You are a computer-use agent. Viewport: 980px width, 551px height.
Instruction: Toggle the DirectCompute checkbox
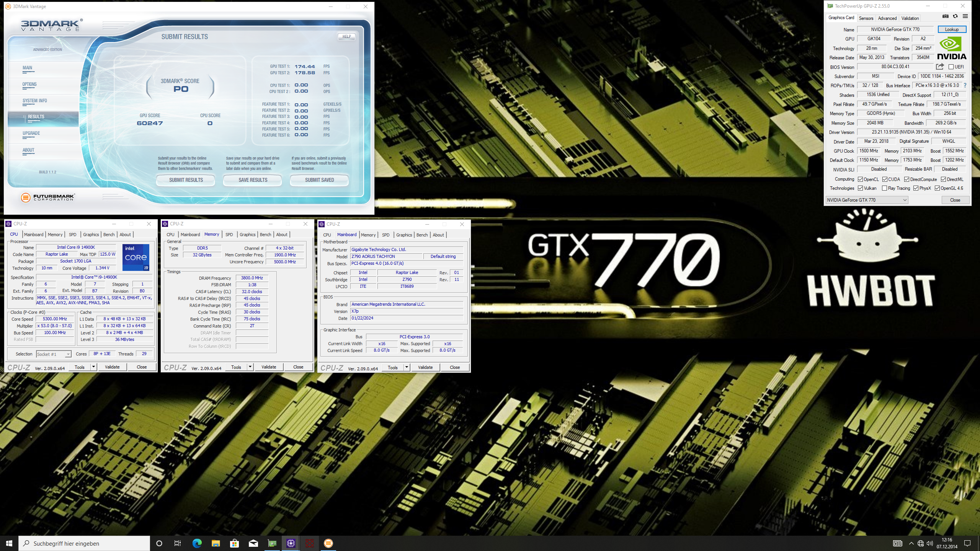[906, 179]
